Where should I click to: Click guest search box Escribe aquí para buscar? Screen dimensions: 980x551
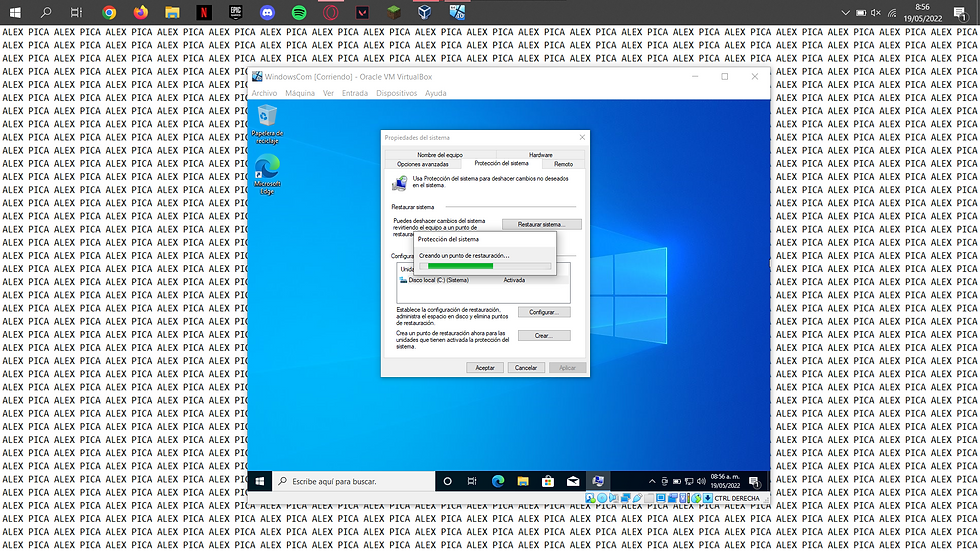click(x=354, y=481)
